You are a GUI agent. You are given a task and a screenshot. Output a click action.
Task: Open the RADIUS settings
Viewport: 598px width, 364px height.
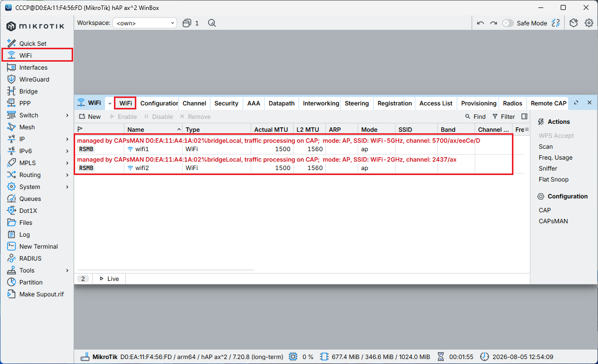point(30,258)
